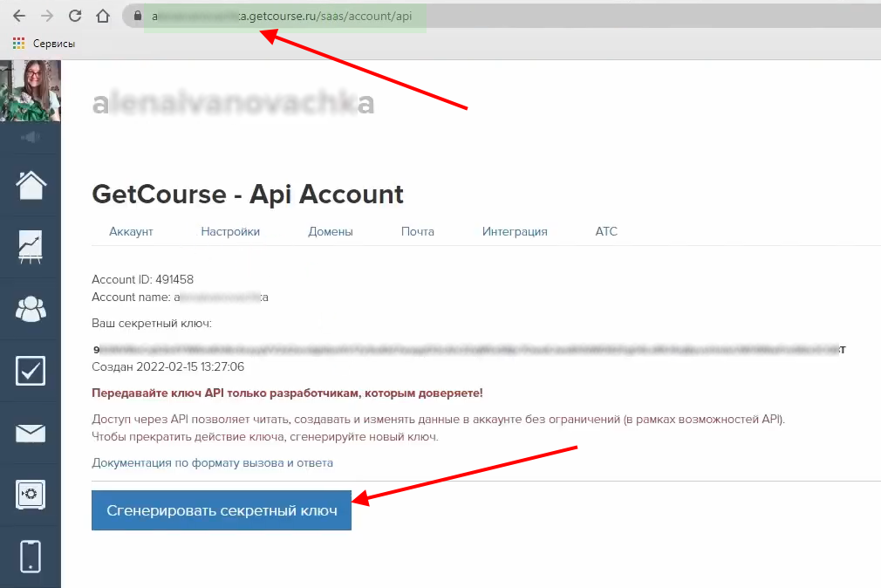This screenshot has height=588, width=881.
Task: Open the Настройки tab
Action: point(230,231)
